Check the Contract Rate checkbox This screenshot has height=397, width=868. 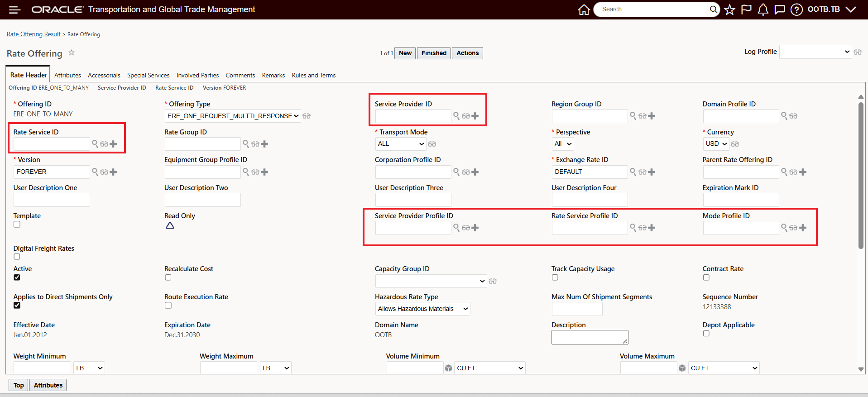coord(706,277)
